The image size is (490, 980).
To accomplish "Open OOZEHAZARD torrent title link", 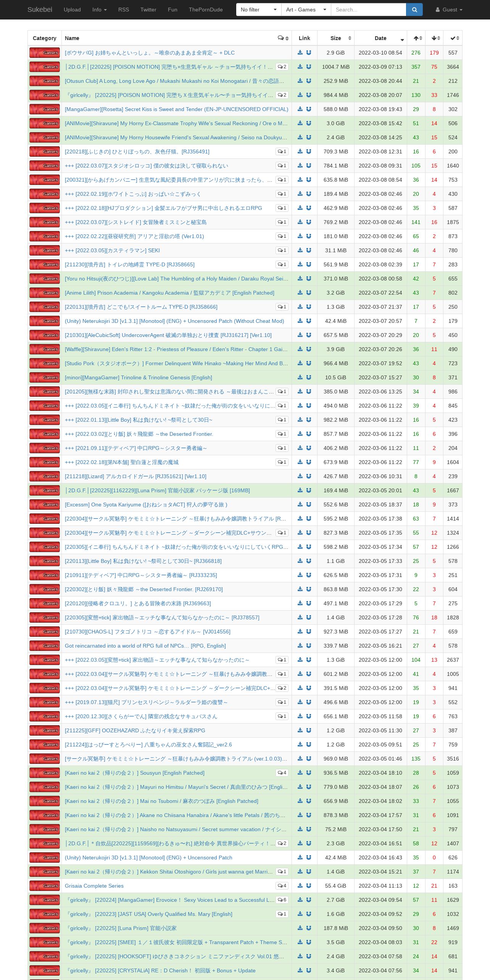I will pyautogui.click(x=135, y=730).
